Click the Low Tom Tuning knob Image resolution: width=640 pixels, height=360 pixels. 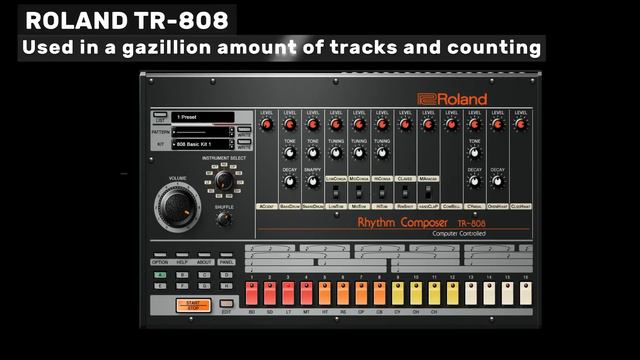tap(336, 153)
